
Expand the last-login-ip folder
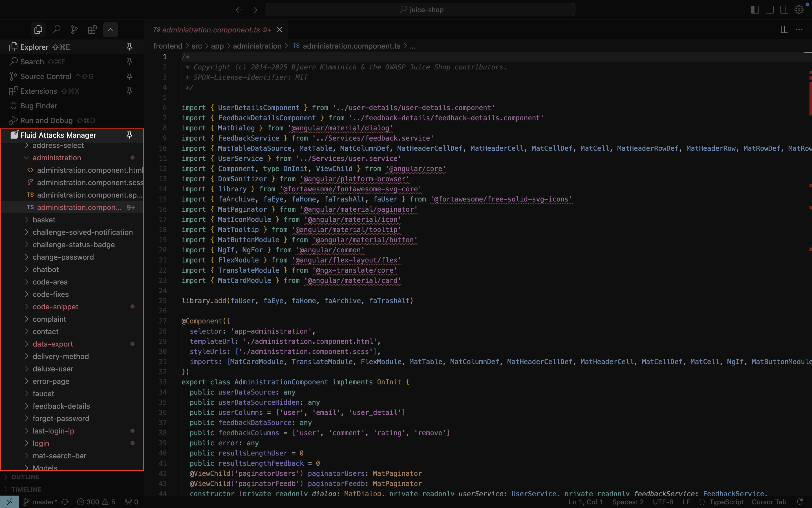point(72,431)
